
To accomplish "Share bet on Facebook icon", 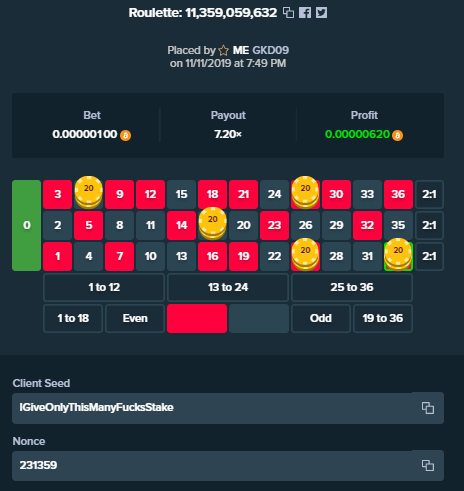I will (x=305, y=13).
